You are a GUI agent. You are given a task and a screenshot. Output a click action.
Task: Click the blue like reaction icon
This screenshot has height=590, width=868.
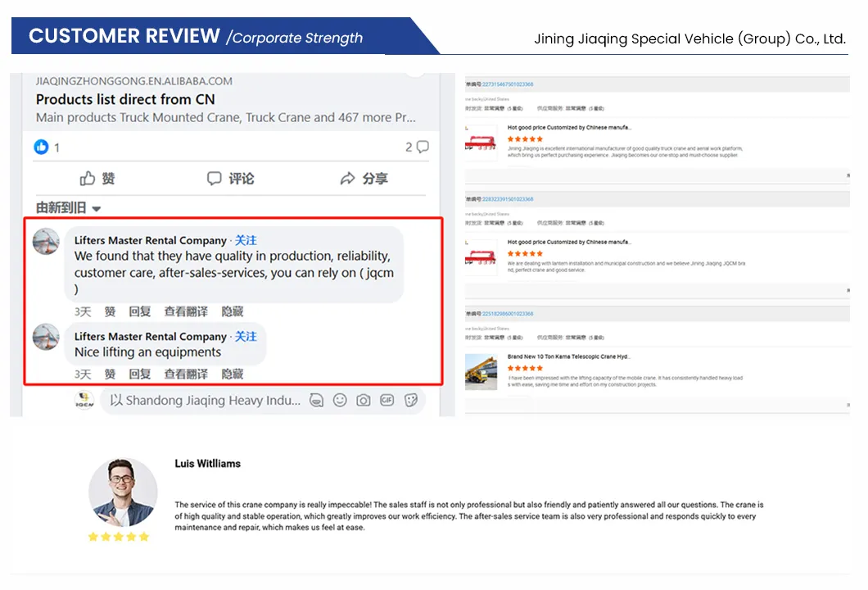point(41,147)
